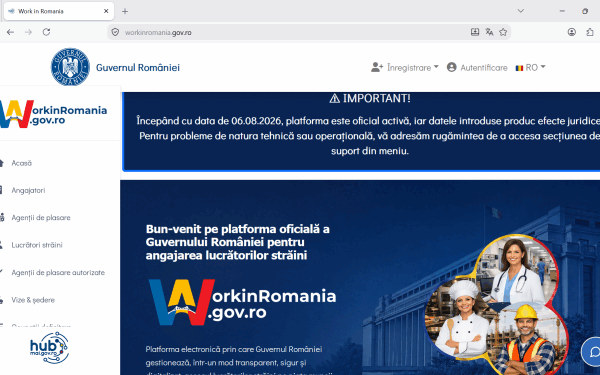Click the install app icon in address bar
The height and width of the screenshot is (375, 600).
[475, 32]
